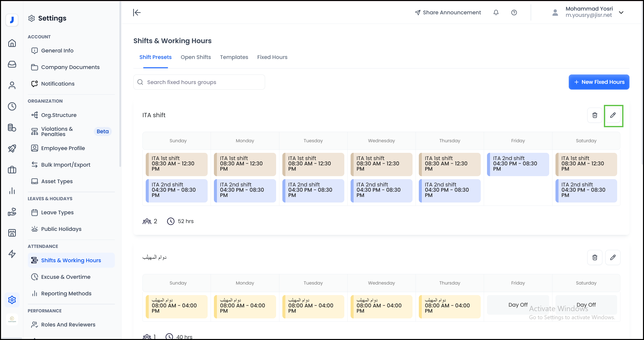Select the inbox tray icon
644x340 pixels.
tap(12, 64)
